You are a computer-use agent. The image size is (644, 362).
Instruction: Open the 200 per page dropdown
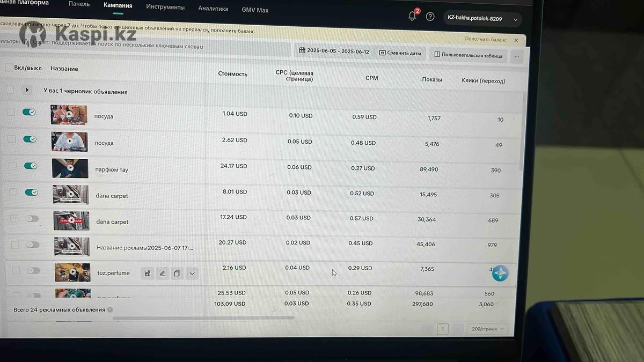tap(487, 329)
